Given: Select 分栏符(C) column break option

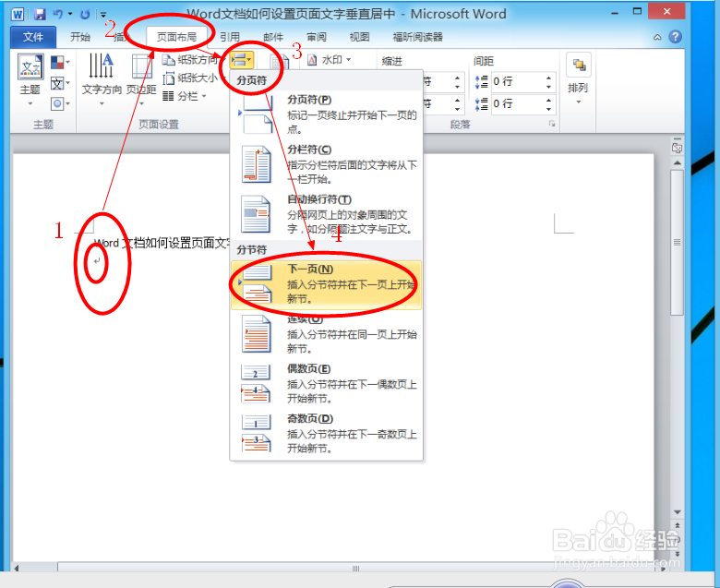Looking at the screenshot, I should (x=327, y=164).
